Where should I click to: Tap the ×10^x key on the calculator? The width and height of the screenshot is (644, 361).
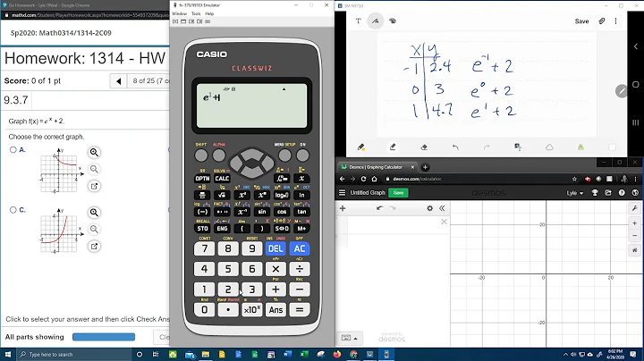pos(251,310)
